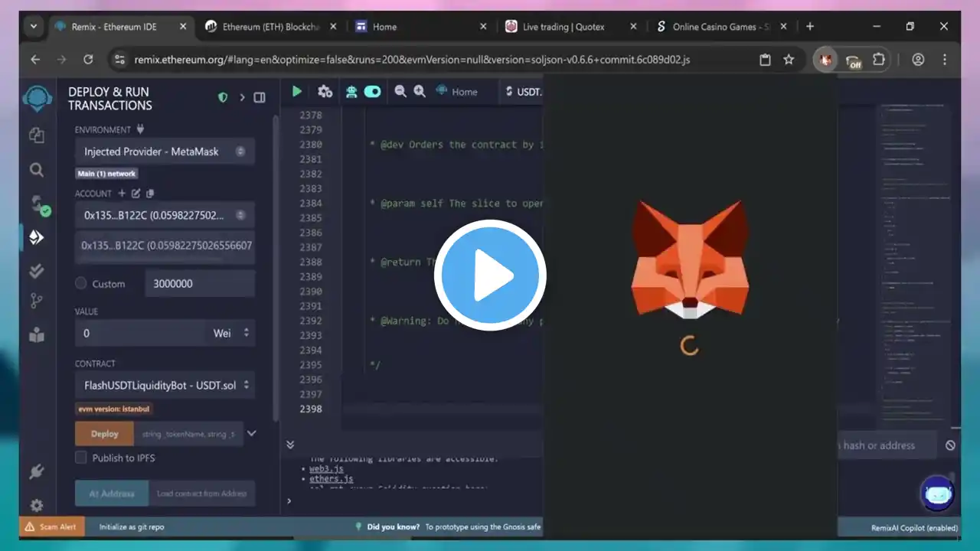Click the orange Deploy button
This screenshot has height=551, width=980.
pyautogui.click(x=105, y=434)
